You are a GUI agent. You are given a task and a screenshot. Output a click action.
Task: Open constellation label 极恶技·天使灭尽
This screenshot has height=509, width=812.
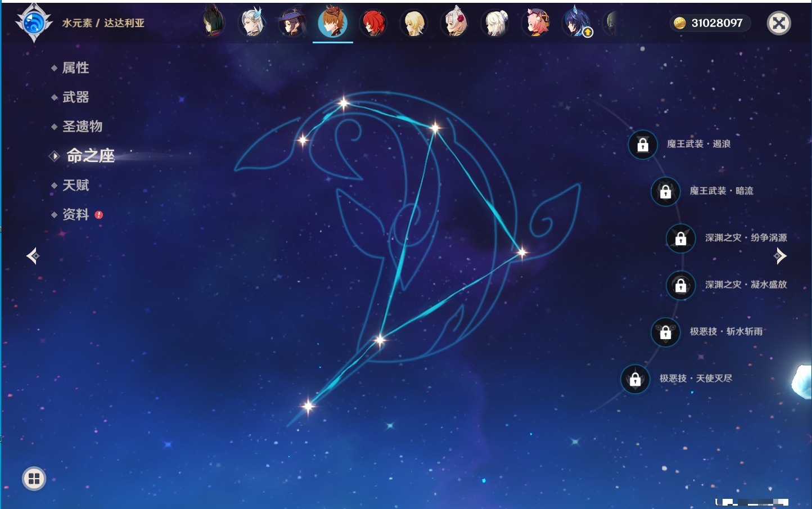(x=696, y=378)
